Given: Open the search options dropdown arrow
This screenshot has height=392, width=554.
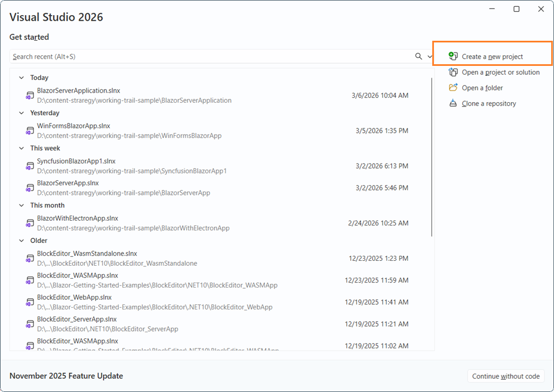Looking at the screenshot, I should pos(429,56).
